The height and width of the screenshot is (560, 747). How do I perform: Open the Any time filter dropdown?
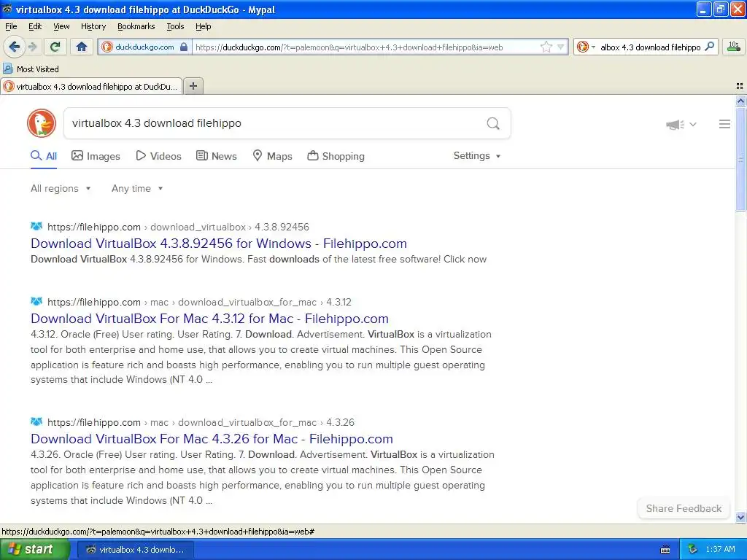tap(137, 189)
